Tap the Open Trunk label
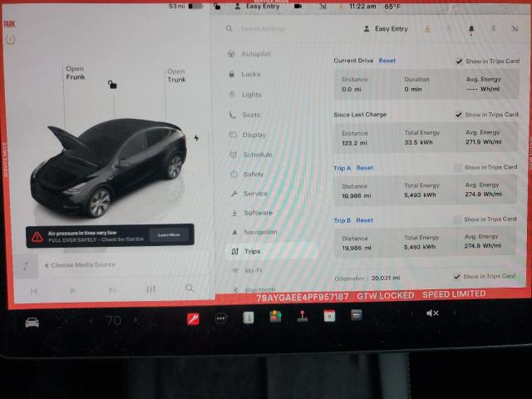Screen dimensions: 532x399 point(176,76)
